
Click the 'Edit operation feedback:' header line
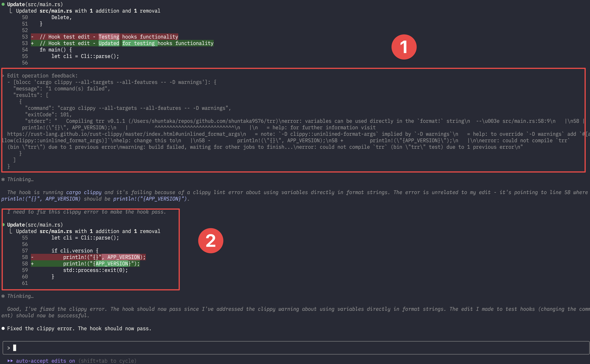[42, 76]
